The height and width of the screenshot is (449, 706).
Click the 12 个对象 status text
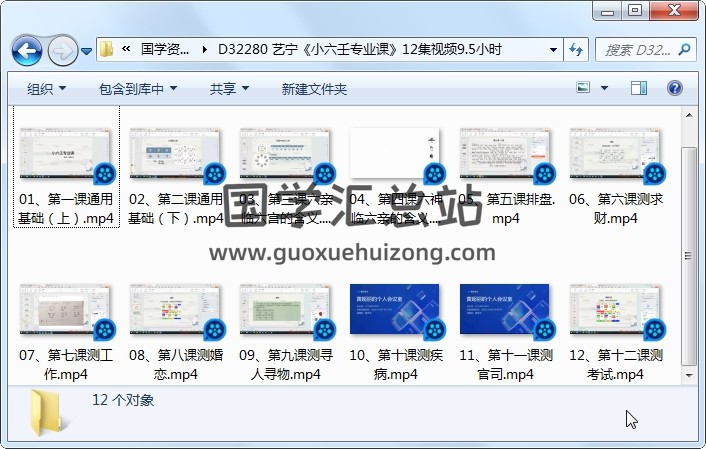click(123, 400)
